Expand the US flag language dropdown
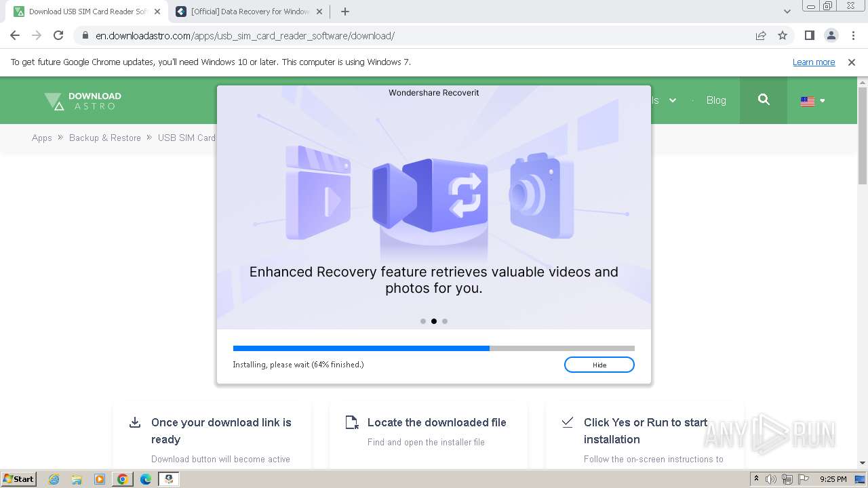 click(x=812, y=101)
